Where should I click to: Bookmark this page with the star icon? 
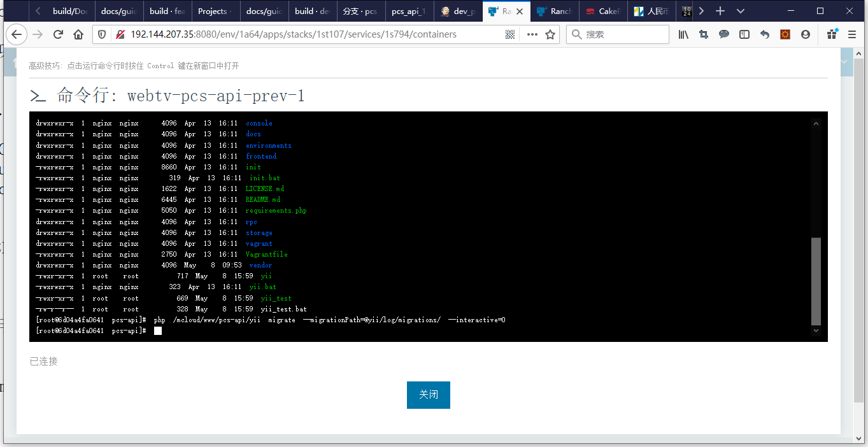point(550,34)
